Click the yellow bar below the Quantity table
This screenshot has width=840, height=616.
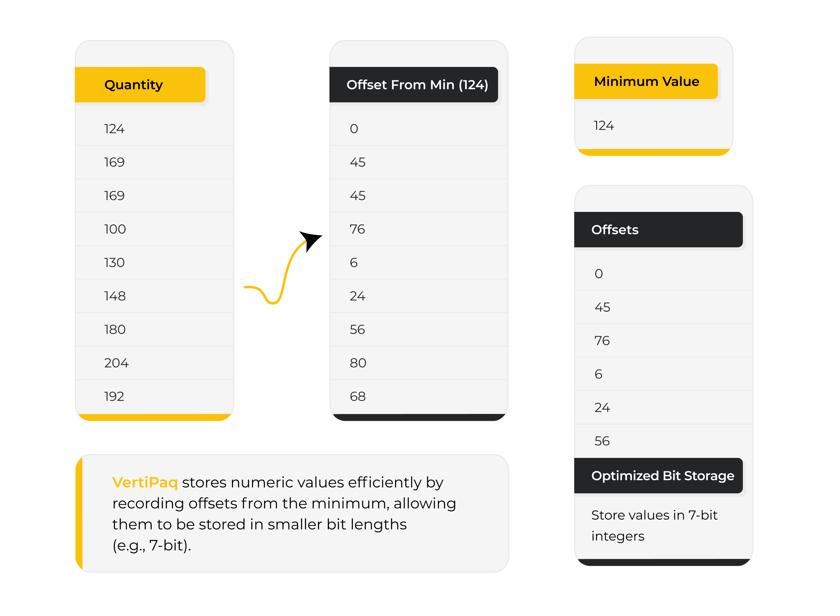155,417
